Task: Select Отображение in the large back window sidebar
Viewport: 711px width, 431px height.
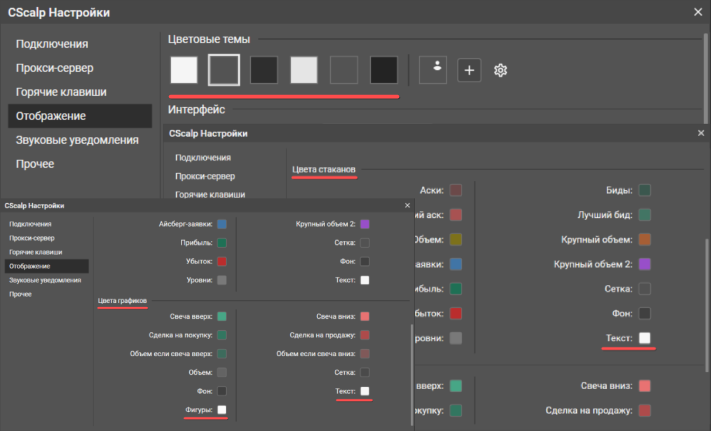Action: pos(80,116)
